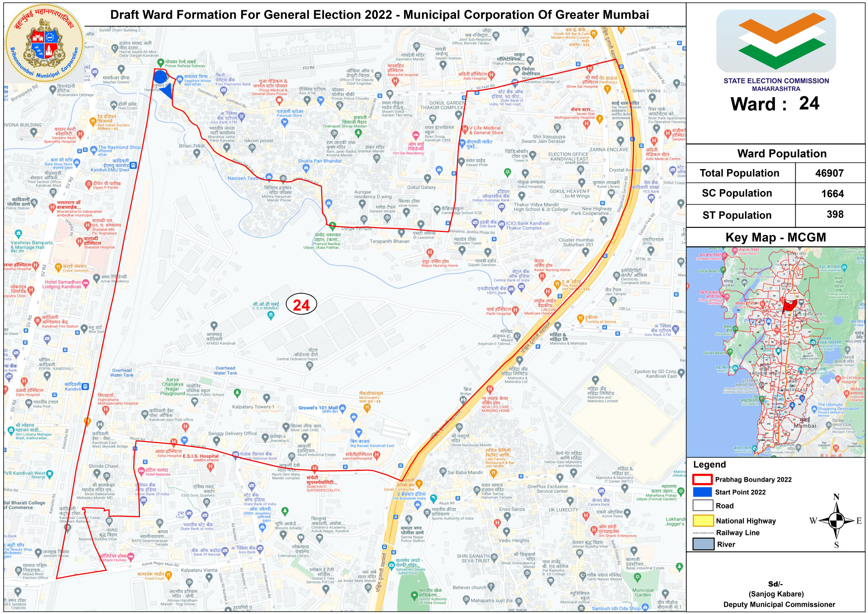This screenshot has height=614, width=868.
Task: Click the McDonald's restaurant map pin
Action: (366, 407)
